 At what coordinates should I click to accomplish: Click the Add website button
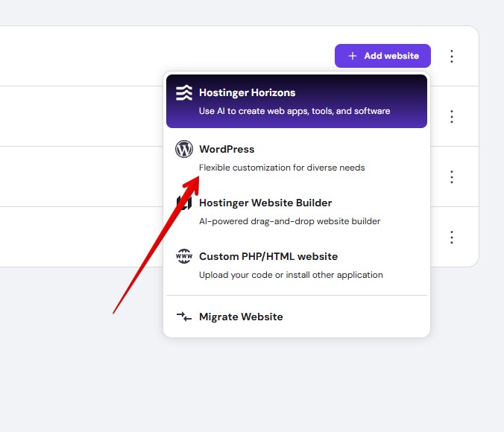click(382, 56)
